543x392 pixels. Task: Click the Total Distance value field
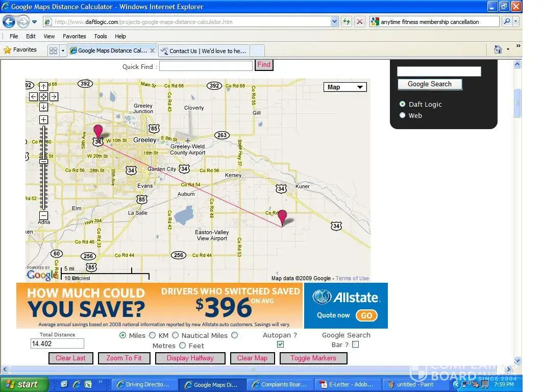tap(57, 344)
